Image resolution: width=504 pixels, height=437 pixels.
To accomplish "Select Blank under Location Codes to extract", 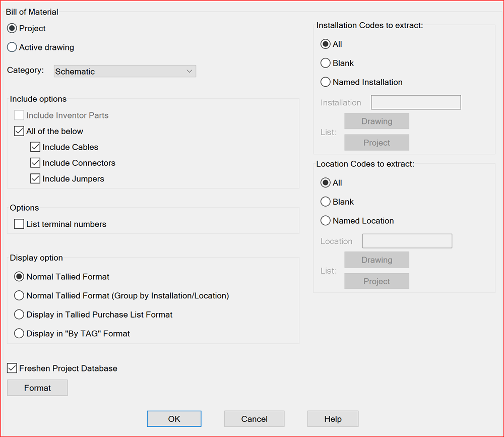I will click(x=325, y=202).
